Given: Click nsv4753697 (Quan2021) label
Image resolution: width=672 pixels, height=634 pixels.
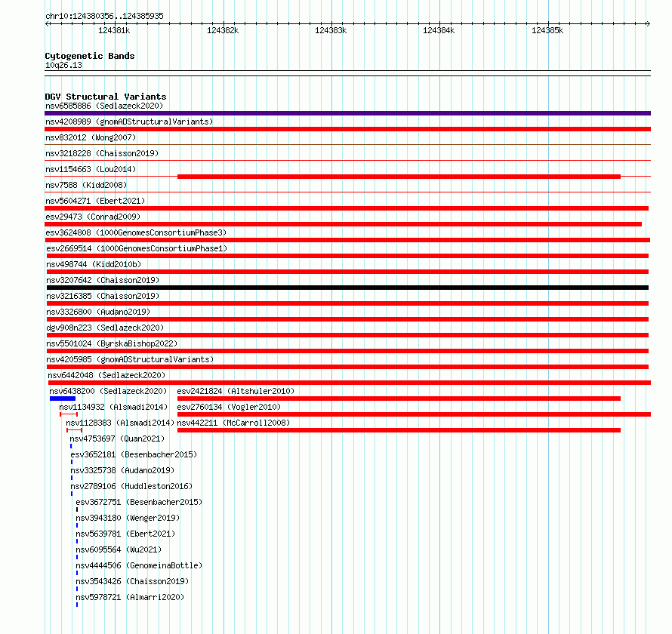Looking at the screenshot, I should point(117,439).
